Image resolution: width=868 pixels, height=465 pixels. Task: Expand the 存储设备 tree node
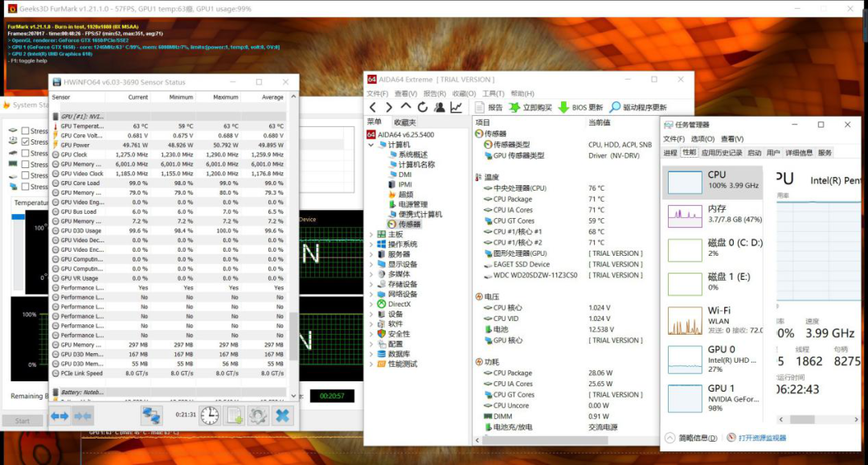pyautogui.click(x=371, y=284)
